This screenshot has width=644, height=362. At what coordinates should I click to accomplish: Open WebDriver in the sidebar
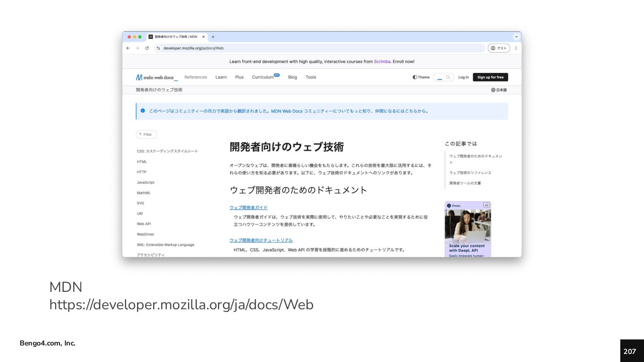[x=145, y=234]
